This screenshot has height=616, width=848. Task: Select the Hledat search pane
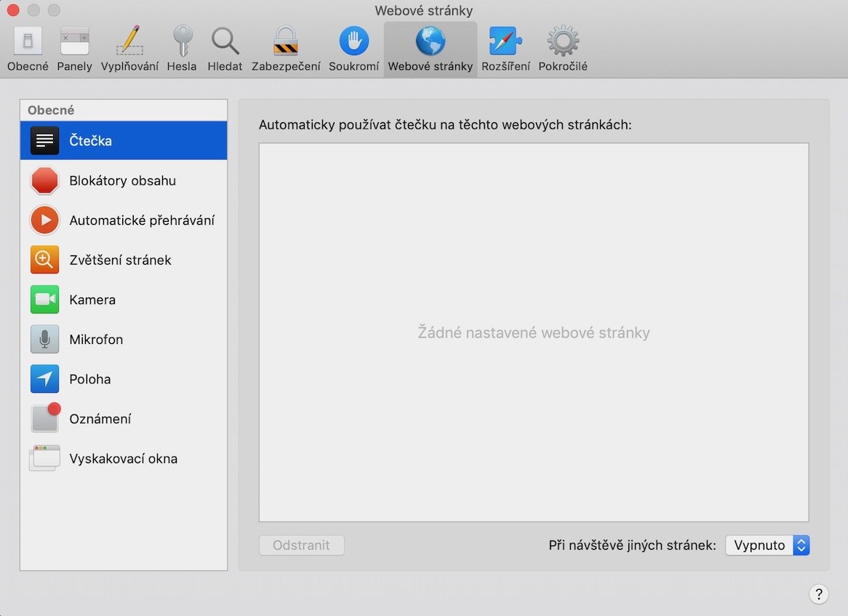click(225, 49)
